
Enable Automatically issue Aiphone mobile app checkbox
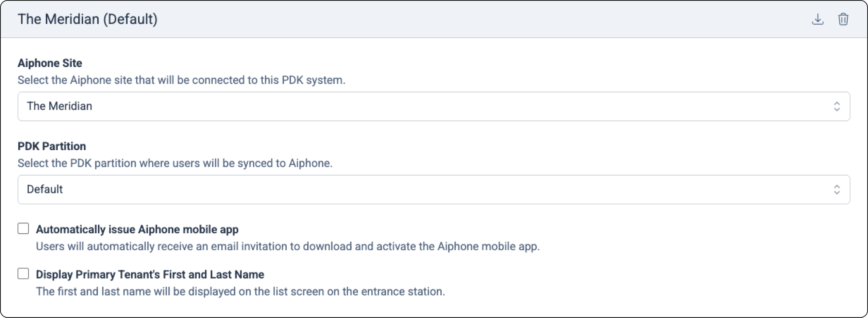(23, 229)
